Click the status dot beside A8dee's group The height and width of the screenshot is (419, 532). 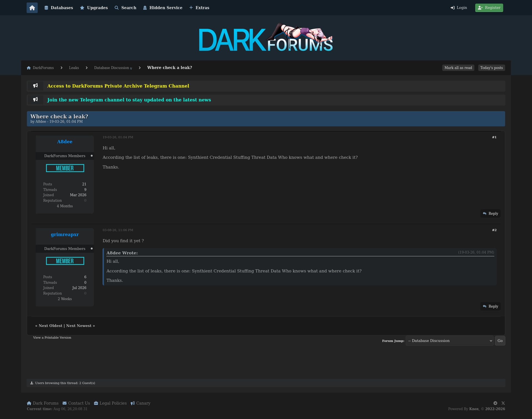click(92, 156)
